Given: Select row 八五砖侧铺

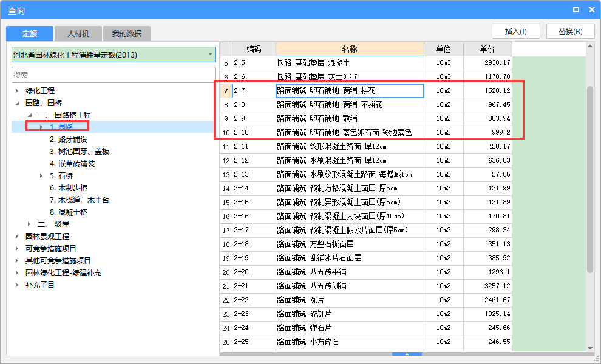Looking at the screenshot, I should click(x=366, y=286).
